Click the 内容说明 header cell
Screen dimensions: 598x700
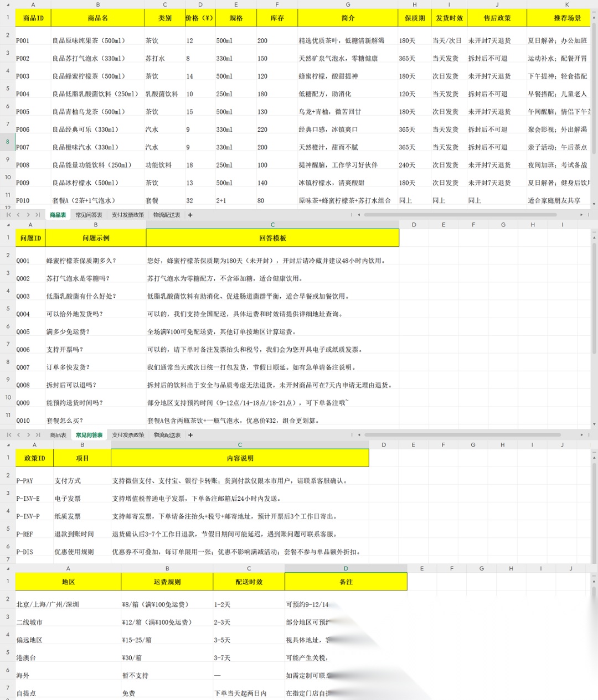[x=240, y=458]
